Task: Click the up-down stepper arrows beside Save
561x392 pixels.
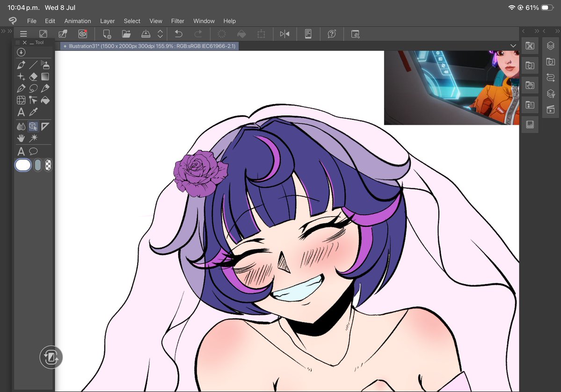Action: [160, 34]
